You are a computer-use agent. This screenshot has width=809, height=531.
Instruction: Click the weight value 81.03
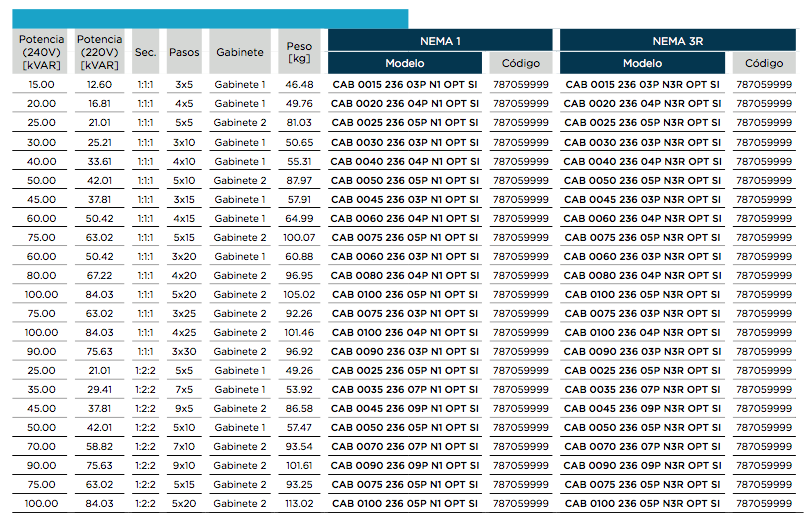(299, 123)
